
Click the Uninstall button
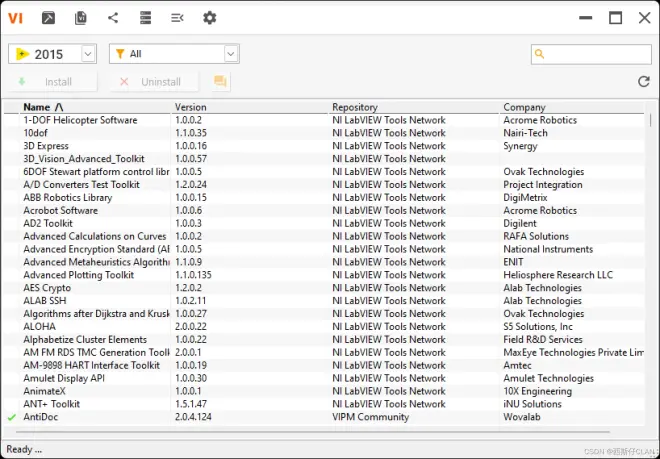click(x=154, y=82)
